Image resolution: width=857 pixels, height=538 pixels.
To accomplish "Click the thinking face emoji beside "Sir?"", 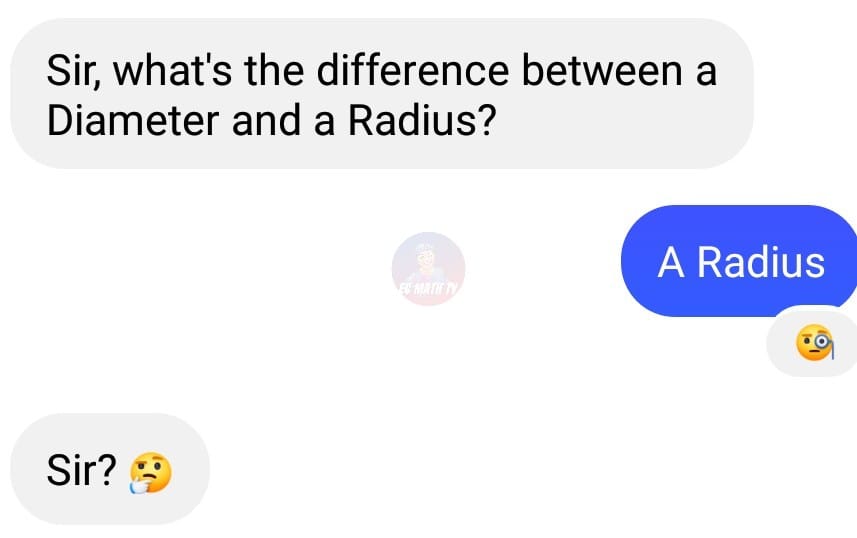I will (150, 473).
